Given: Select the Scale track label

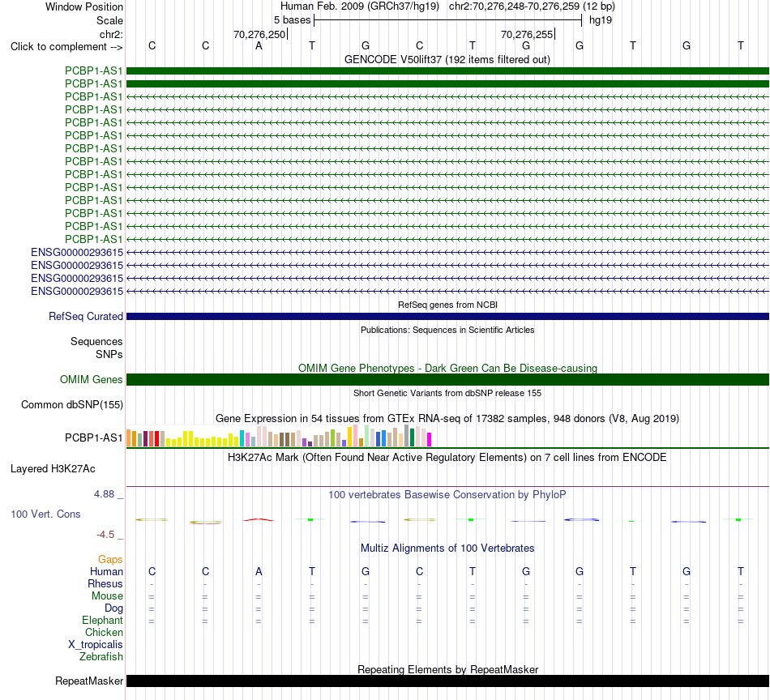Looking at the screenshot, I should [109, 20].
